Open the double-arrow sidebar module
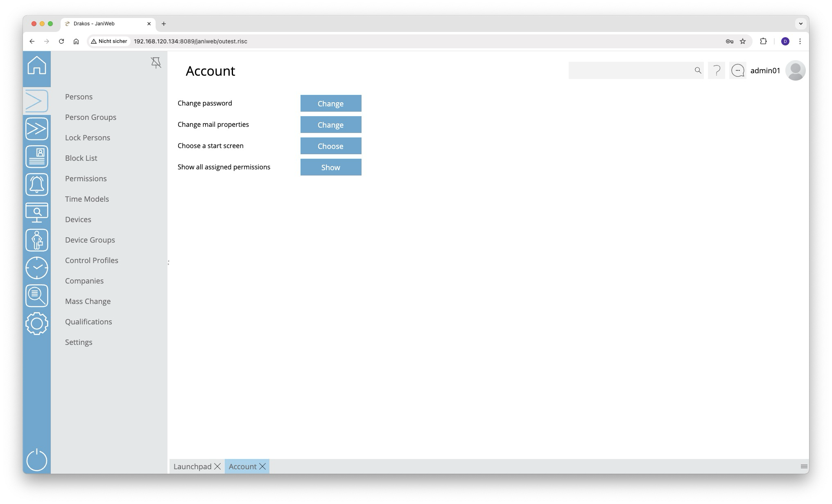 pos(37,129)
